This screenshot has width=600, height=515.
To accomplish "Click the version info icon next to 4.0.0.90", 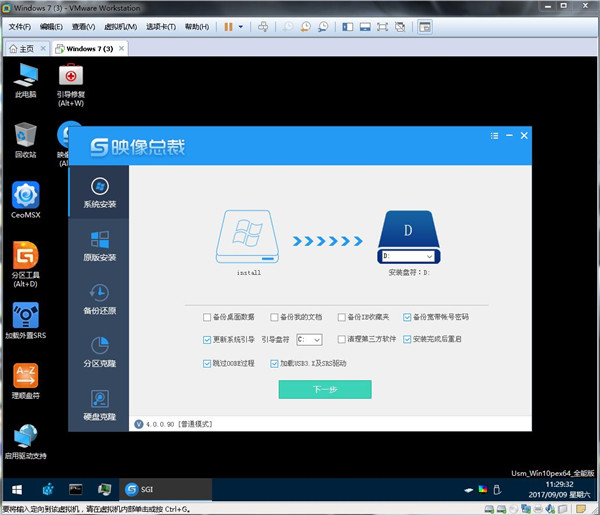I will (x=139, y=424).
